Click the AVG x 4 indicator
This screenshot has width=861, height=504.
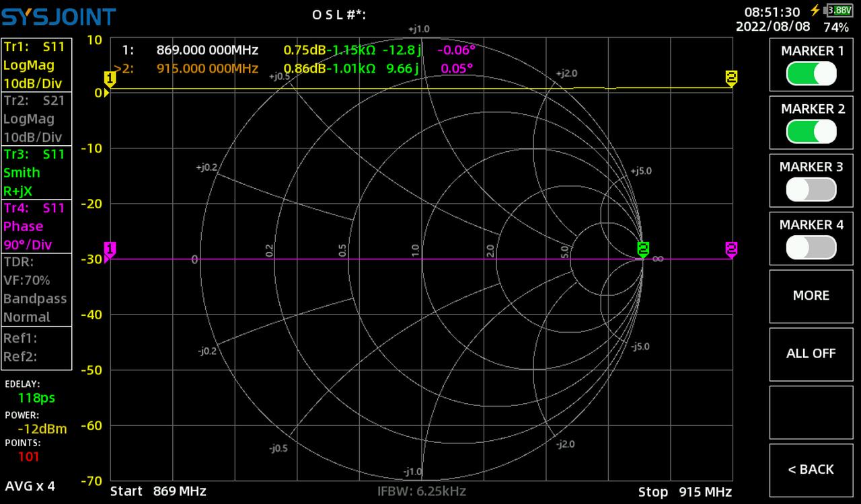click(x=30, y=486)
